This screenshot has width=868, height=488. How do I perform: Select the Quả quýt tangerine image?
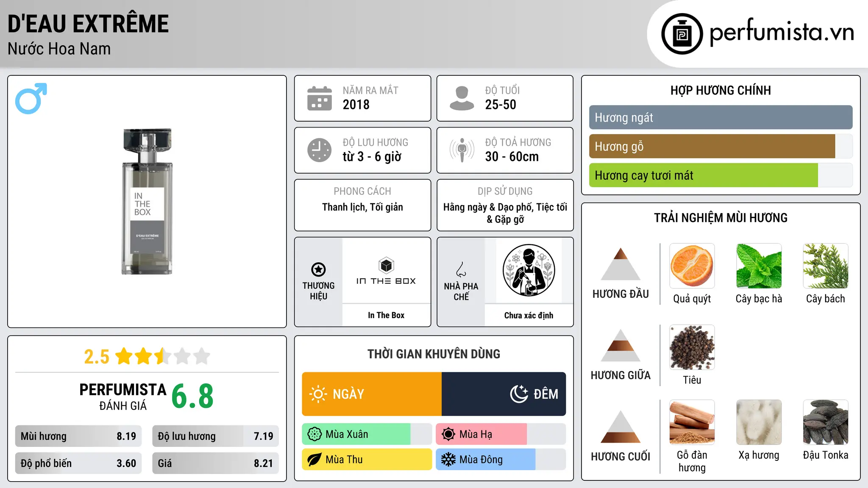[692, 266]
